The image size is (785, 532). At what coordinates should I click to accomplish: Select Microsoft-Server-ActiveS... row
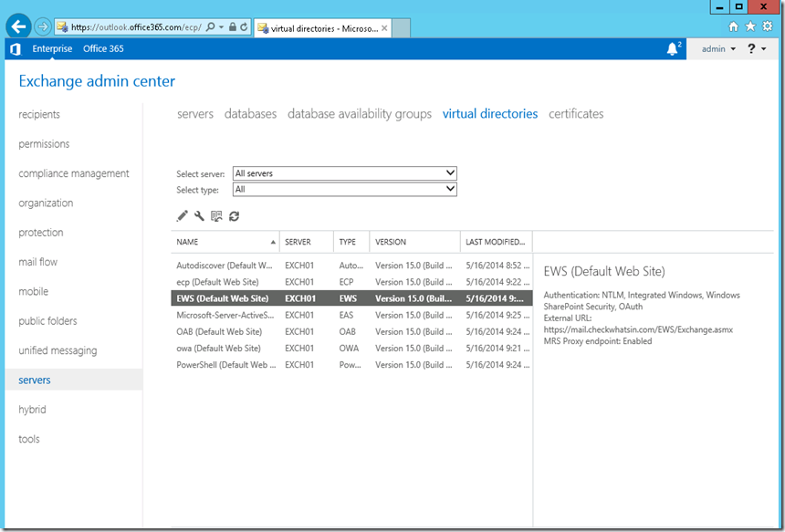(351, 316)
